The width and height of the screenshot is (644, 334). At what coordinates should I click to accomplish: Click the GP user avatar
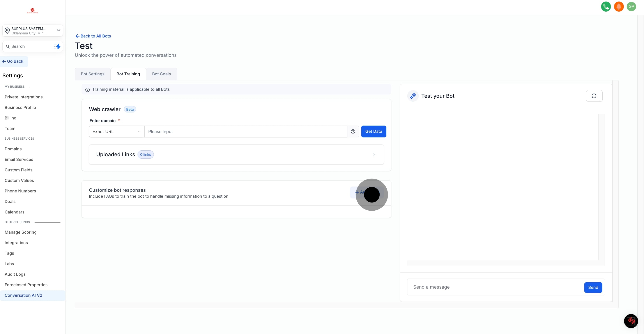click(631, 7)
